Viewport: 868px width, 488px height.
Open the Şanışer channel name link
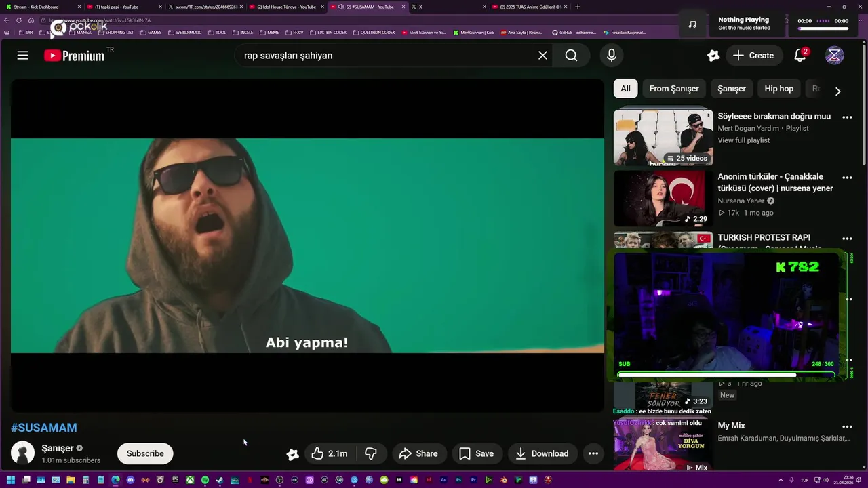(x=58, y=448)
